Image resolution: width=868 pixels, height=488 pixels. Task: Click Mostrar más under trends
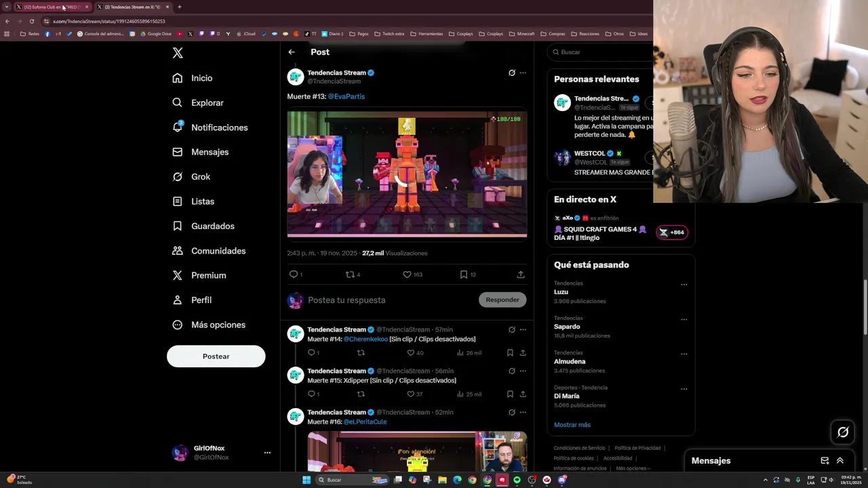[572, 425]
